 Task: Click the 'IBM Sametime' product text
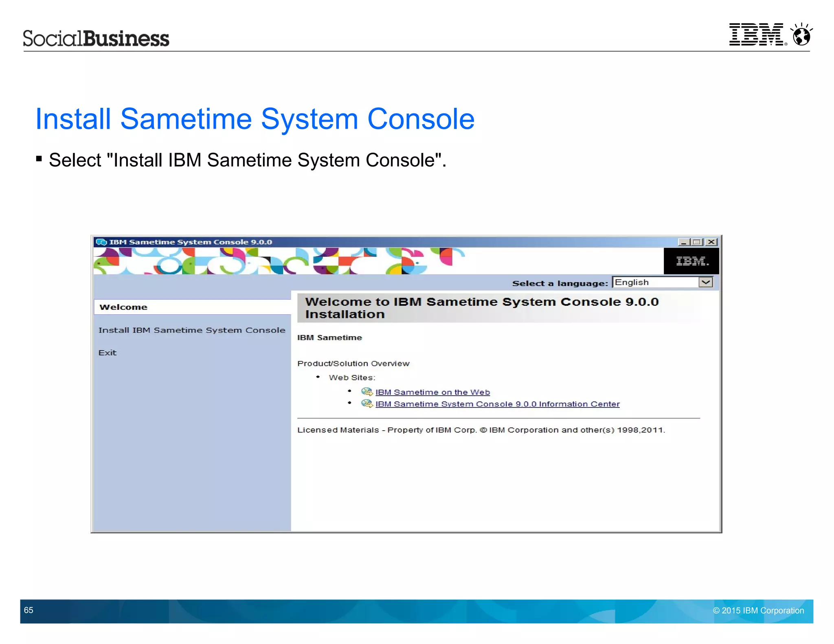pyautogui.click(x=329, y=337)
